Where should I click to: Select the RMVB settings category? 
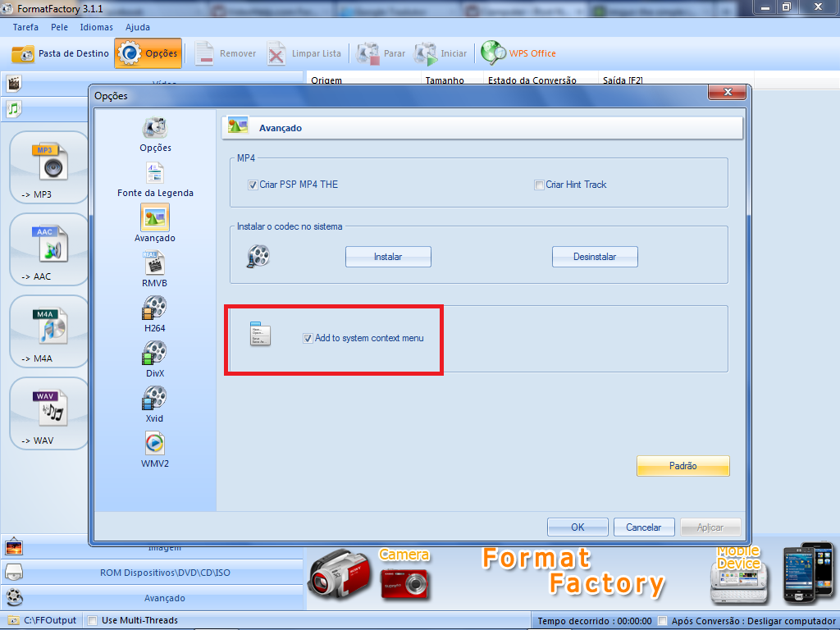point(155,269)
